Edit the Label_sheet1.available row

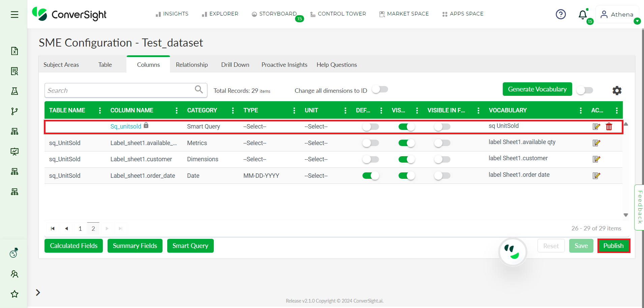[596, 143]
